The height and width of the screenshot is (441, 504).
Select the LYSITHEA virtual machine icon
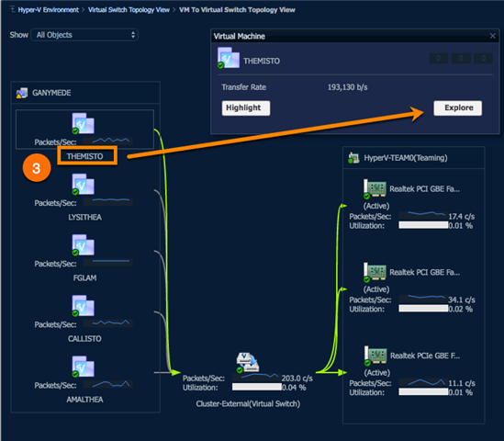[x=83, y=185]
